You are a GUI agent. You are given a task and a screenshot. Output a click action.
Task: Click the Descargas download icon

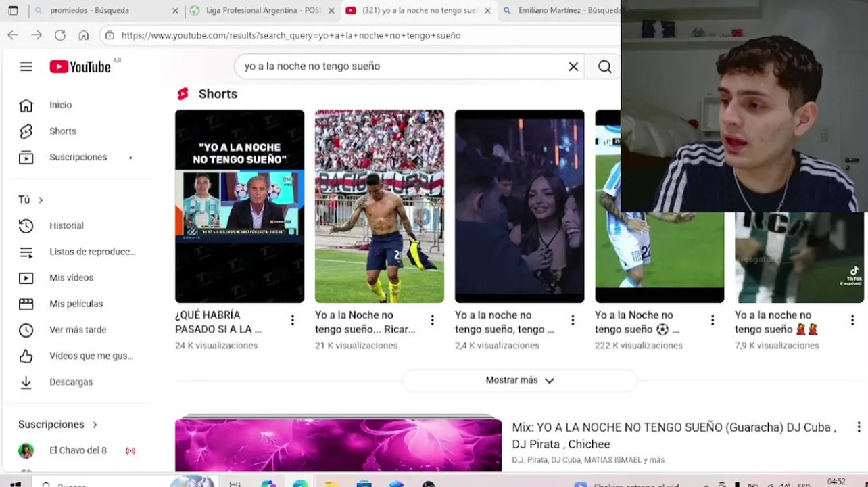(26, 382)
